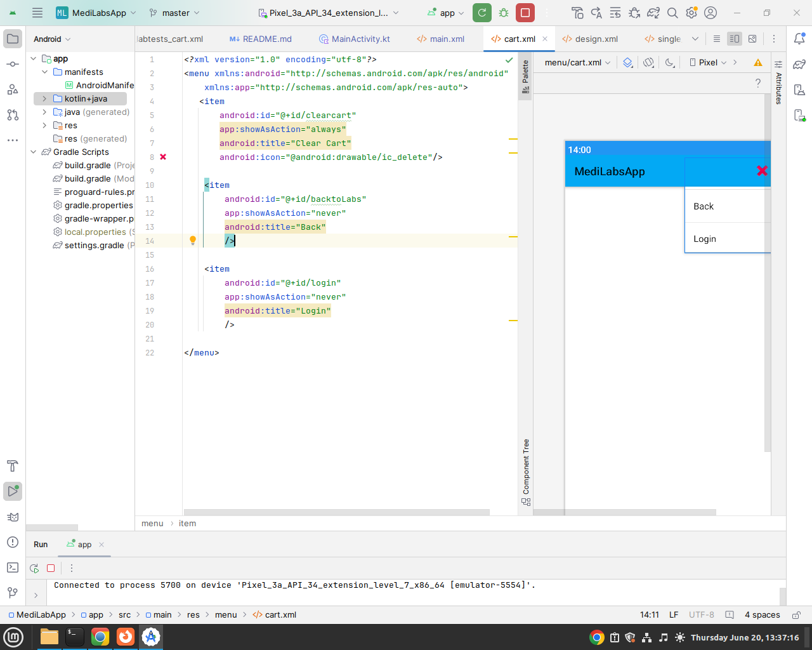The width and height of the screenshot is (812, 650).
Task: Toggle the Attributes side panel
Action: point(778,83)
